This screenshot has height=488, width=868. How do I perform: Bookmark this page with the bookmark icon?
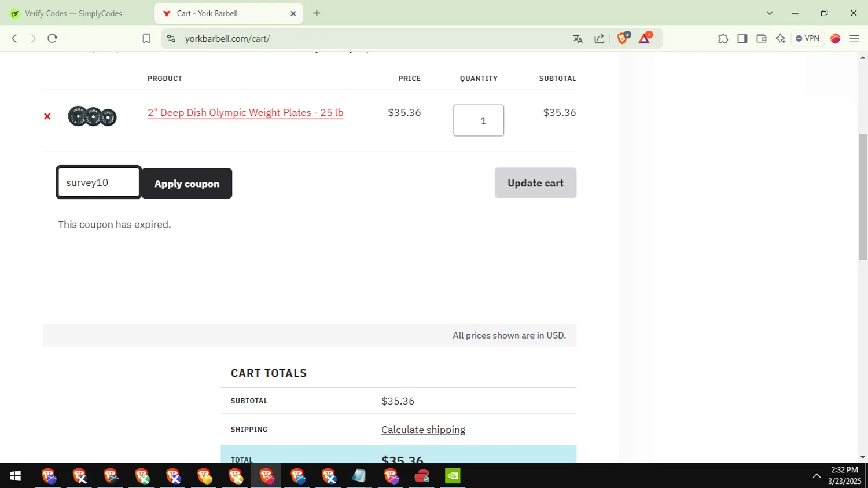click(146, 38)
